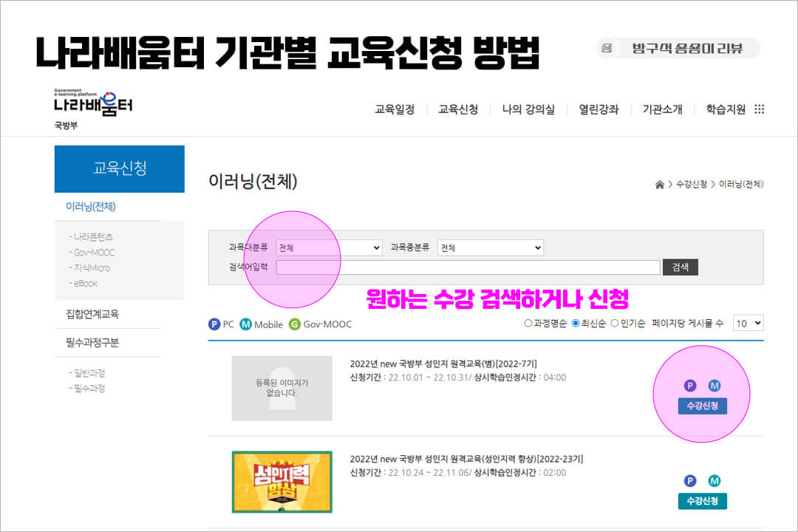Open the 교육신청 top menu
The width and height of the screenshot is (798, 532).
pyautogui.click(x=458, y=109)
